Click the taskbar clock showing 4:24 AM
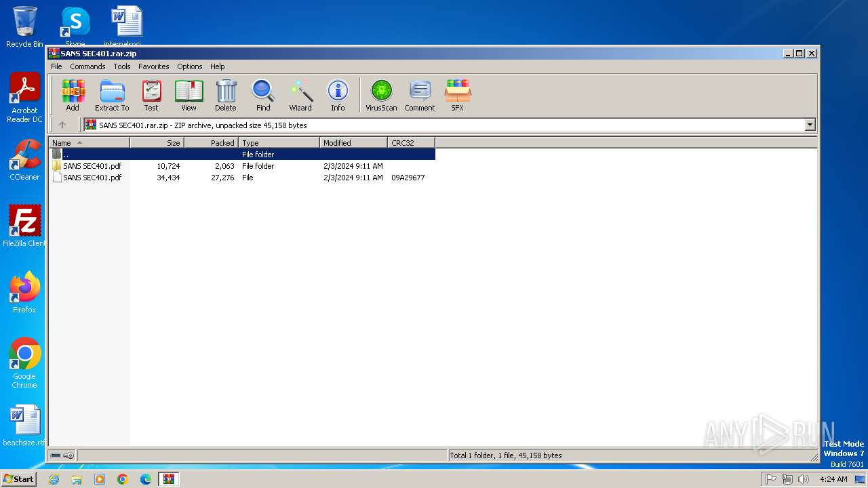868x488 pixels. click(x=833, y=479)
